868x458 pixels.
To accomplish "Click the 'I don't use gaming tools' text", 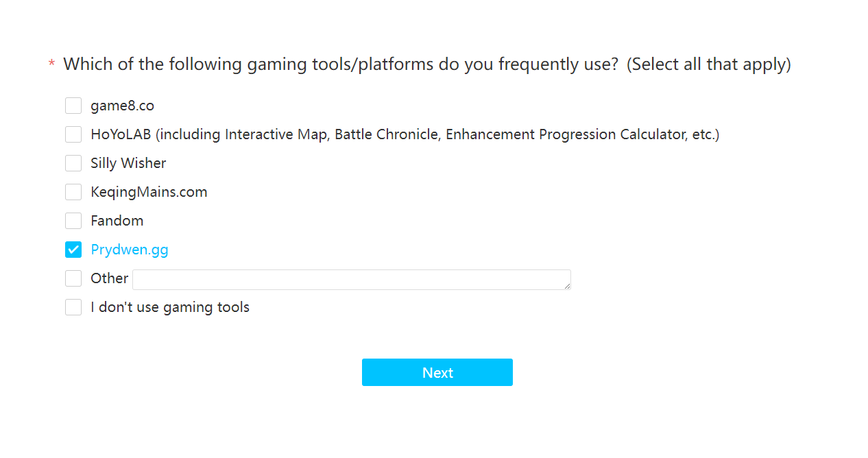I will (x=170, y=307).
